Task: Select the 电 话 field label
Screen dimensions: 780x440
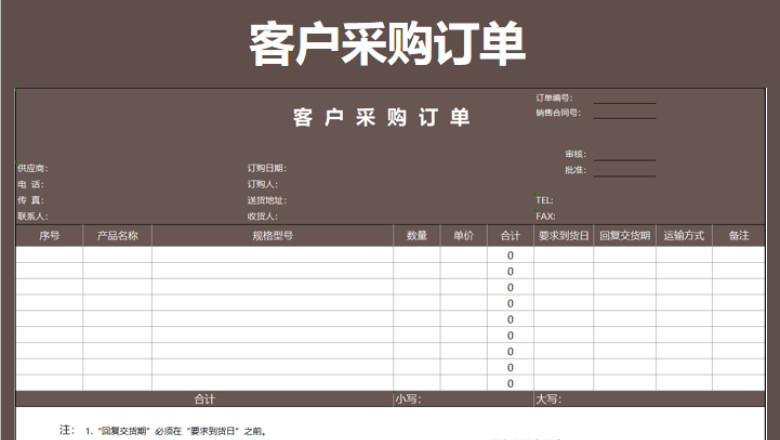Action: [31, 184]
